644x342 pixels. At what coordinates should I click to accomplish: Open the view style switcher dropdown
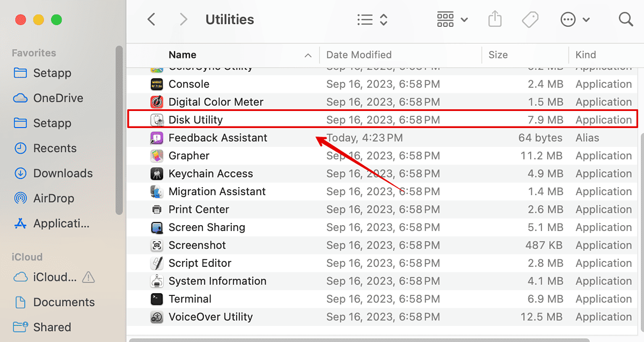pyautogui.click(x=373, y=19)
